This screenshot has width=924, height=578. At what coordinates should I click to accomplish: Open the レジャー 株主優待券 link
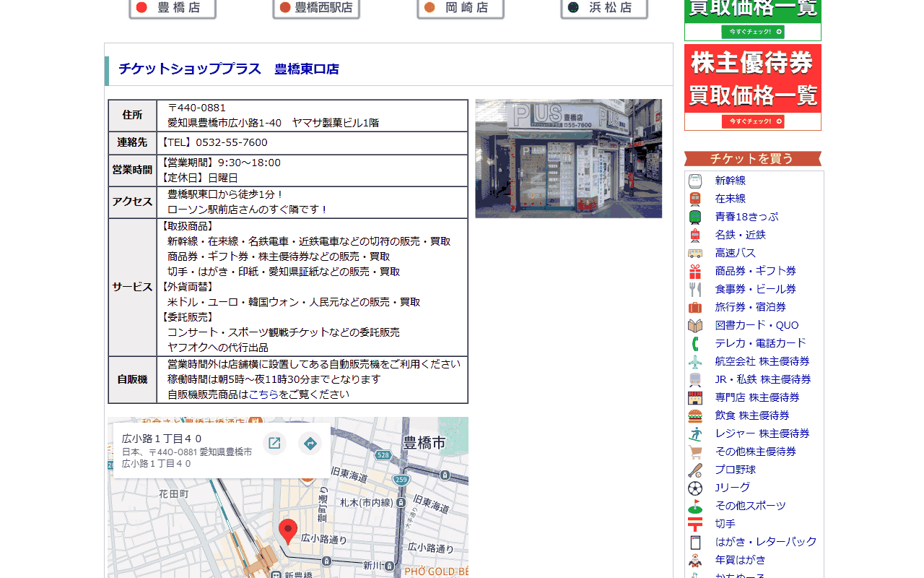(x=762, y=433)
